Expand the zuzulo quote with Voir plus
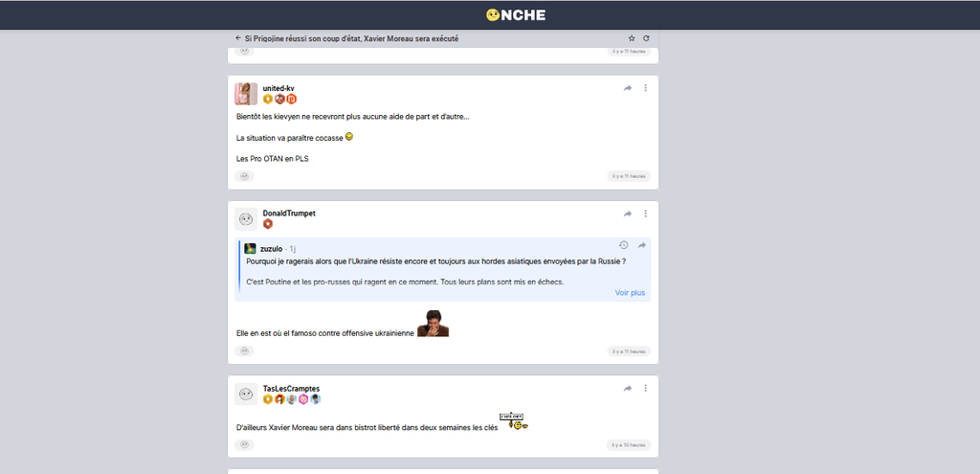Screen dimensions: 980x474 click(x=630, y=293)
